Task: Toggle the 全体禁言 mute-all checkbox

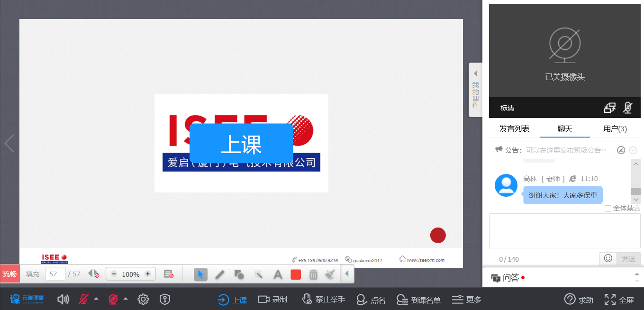Action: tap(608, 209)
